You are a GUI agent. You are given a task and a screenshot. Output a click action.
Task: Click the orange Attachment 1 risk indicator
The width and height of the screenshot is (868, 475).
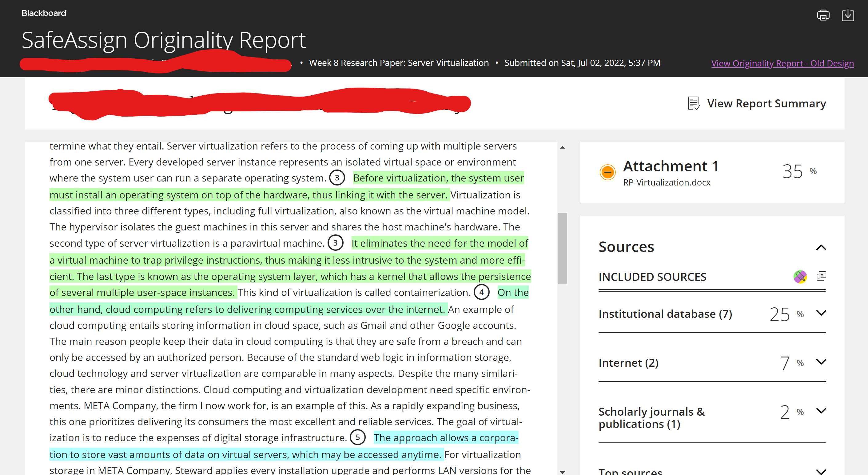point(607,172)
